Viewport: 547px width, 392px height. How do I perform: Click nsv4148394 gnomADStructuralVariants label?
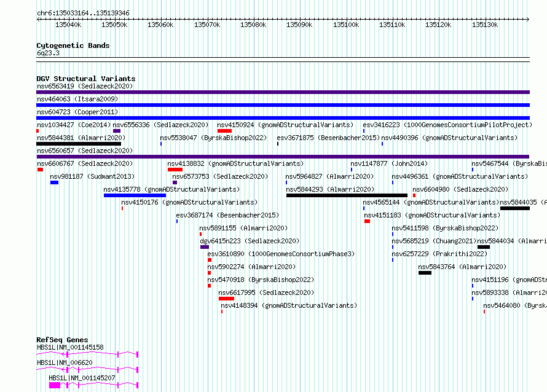pyautogui.click(x=289, y=305)
